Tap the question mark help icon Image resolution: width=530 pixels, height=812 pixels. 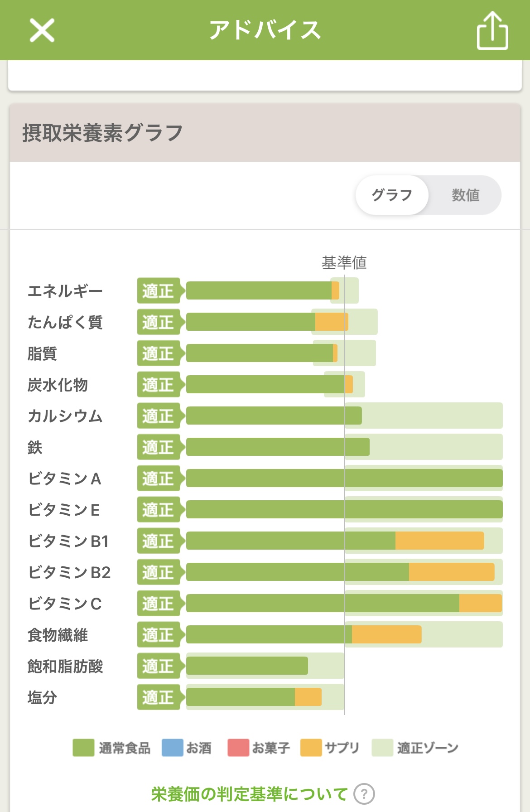364,794
